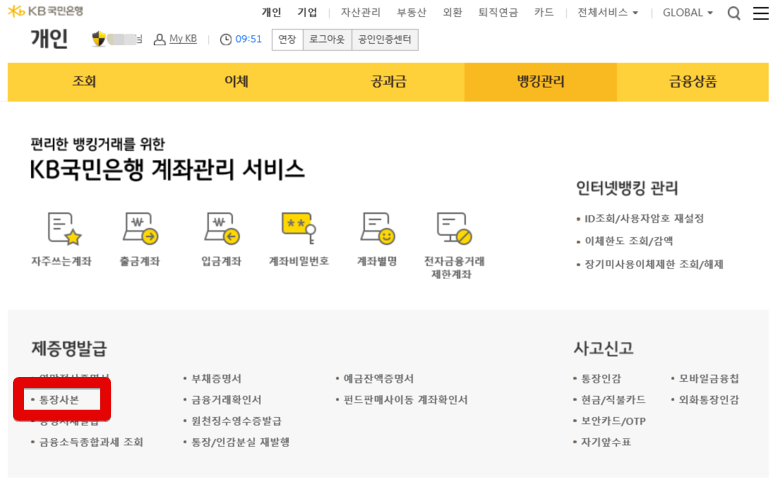Image resolution: width=773 pixels, height=482 pixels.
Task: Select the 이체 main tab
Action: tap(236, 82)
